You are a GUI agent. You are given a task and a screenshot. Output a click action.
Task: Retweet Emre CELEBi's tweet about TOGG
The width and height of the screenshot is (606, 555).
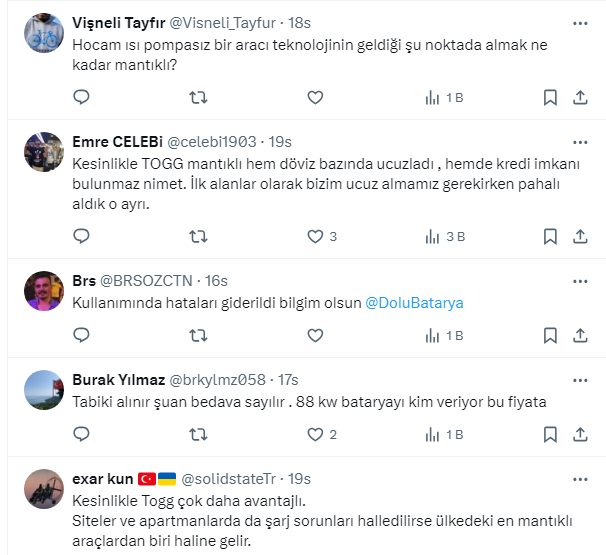click(x=199, y=237)
